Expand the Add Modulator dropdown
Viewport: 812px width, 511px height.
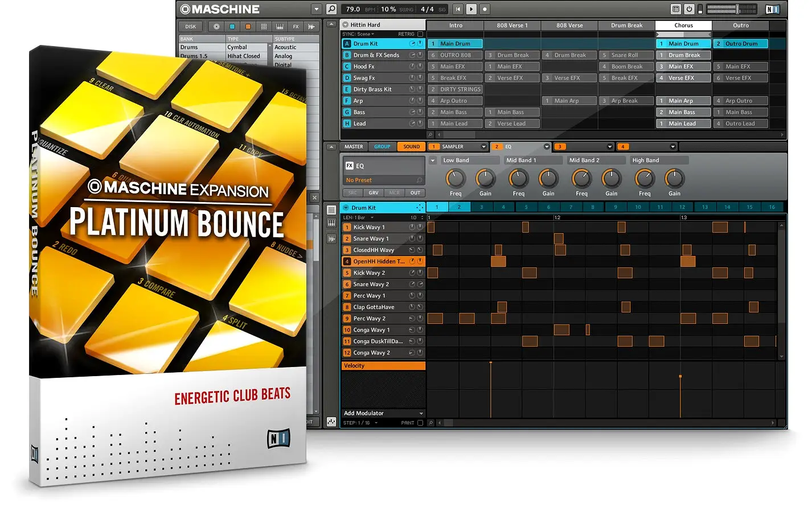coord(383,413)
